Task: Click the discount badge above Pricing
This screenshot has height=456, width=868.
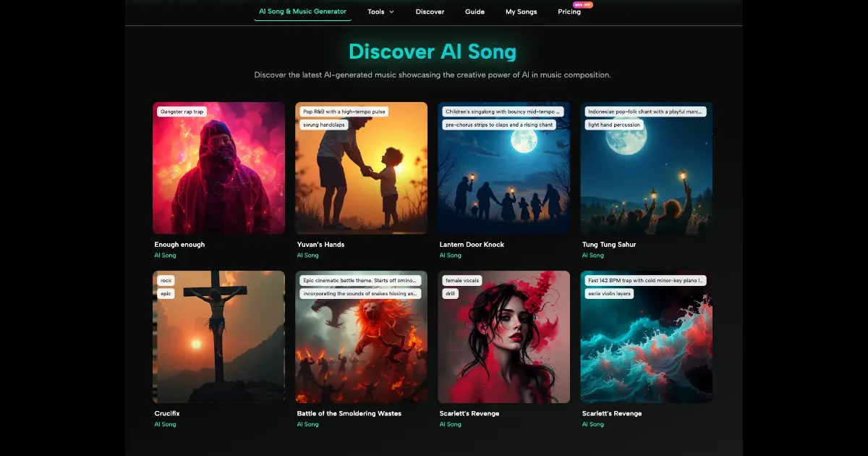Action: [x=582, y=4]
